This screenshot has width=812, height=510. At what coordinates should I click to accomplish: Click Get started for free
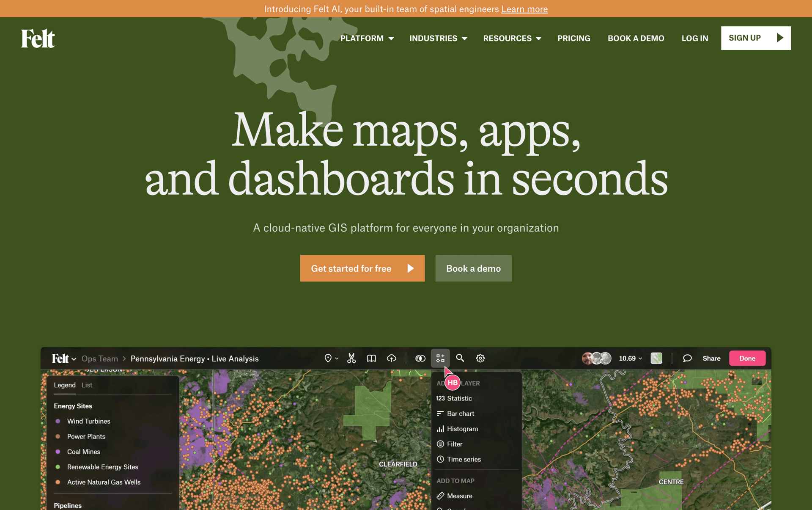(362, 268)
